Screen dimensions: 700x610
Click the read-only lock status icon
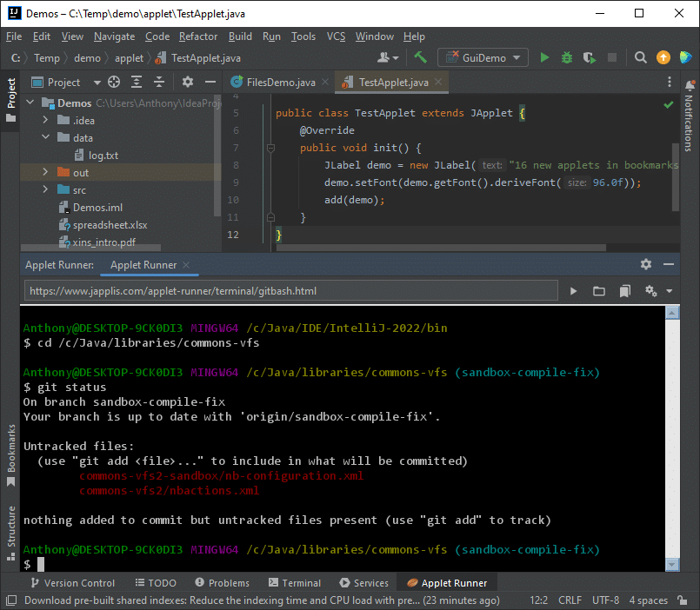pyautogui.click(x=682, y=600)
